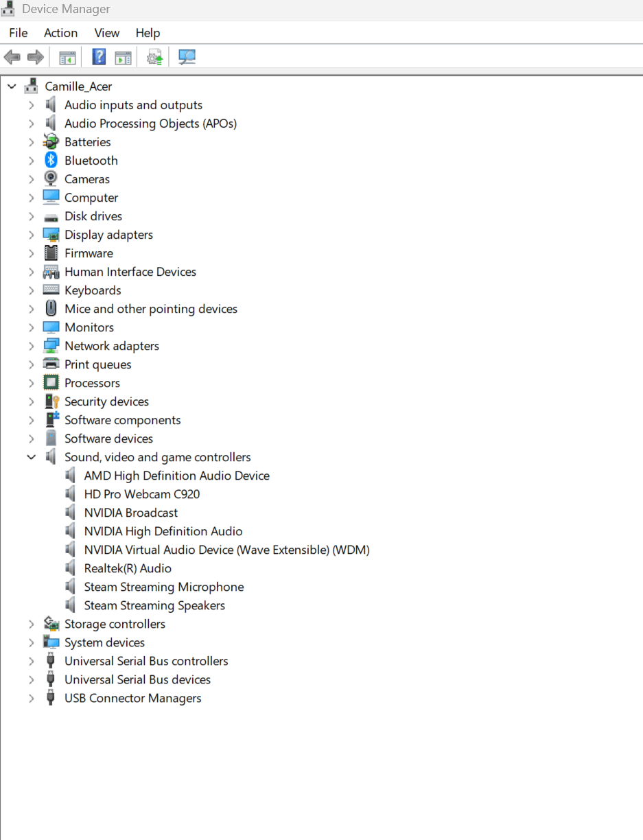Select HD Pro Webcam C920 device
Screen dimensions: 643x840
click(x=142, y=494)
